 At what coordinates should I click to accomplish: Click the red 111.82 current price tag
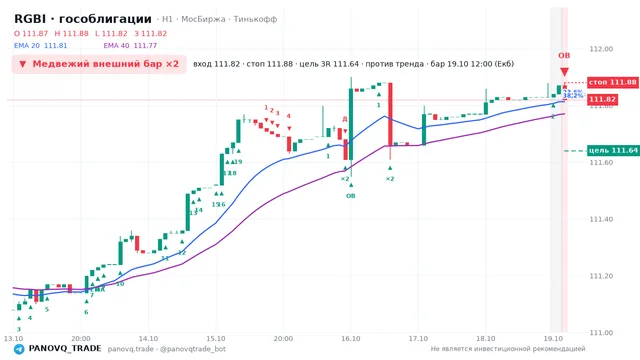[602, 100]
